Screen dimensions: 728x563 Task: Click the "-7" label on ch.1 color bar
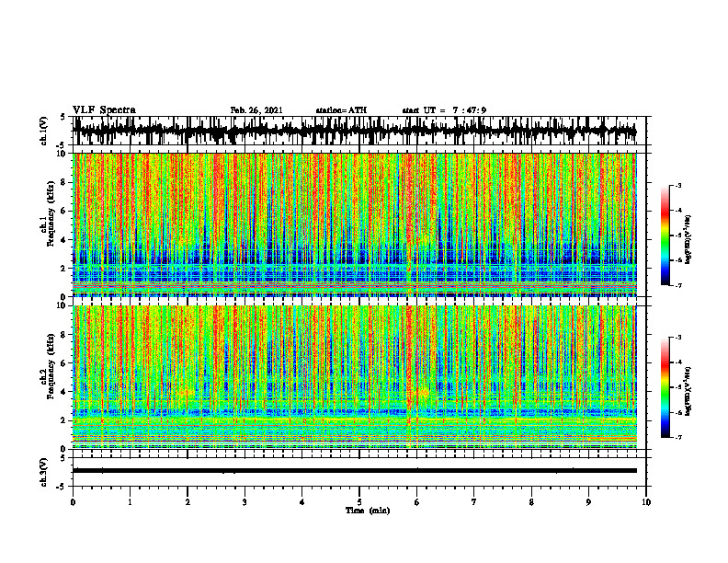(x=678, y=285)
